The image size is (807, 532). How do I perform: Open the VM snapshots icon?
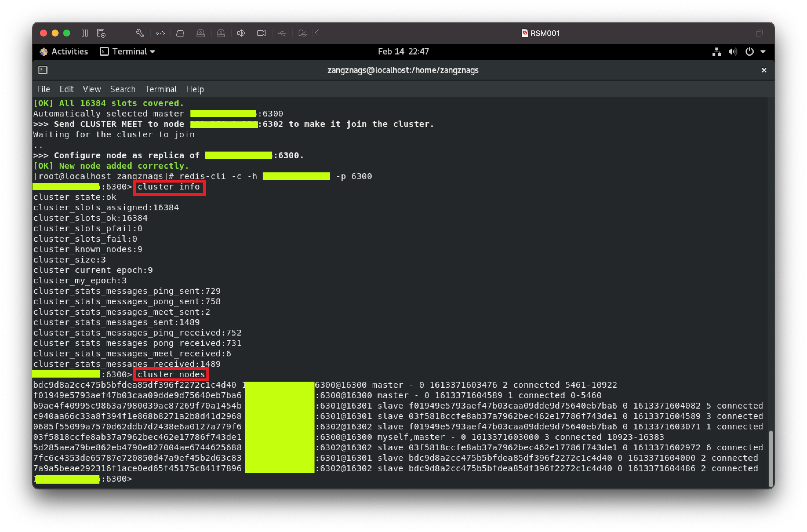click(101, 33)
